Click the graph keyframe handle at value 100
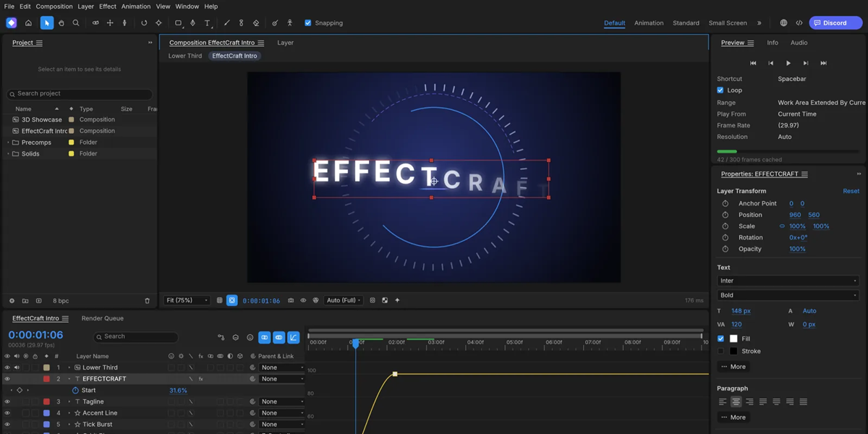 click(395, 374)
